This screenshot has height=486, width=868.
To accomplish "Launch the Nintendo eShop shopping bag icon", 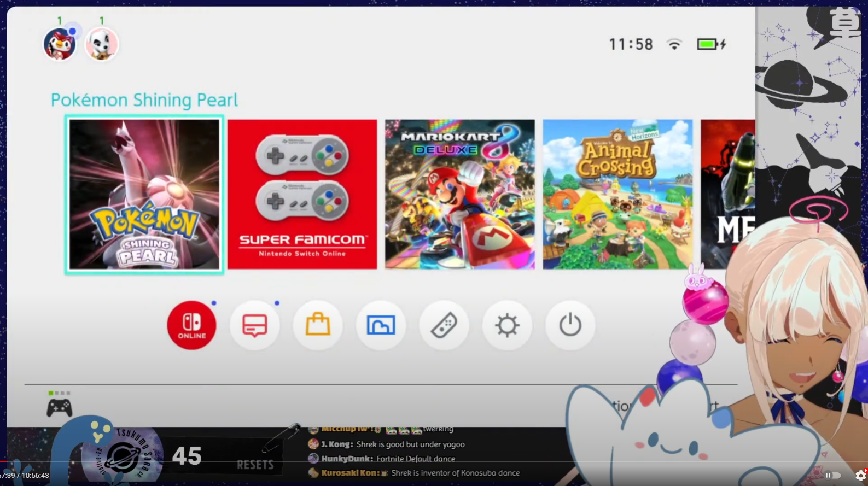I will (318, 325).
